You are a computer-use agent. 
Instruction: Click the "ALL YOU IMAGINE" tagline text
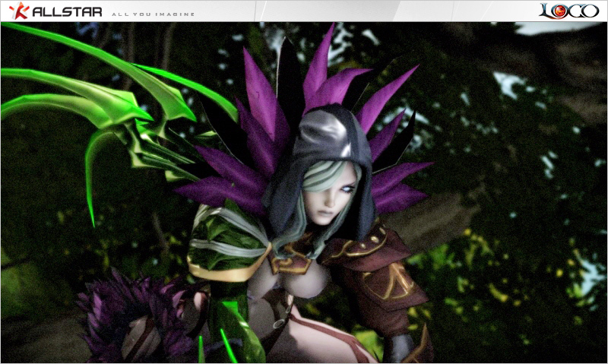154,14
